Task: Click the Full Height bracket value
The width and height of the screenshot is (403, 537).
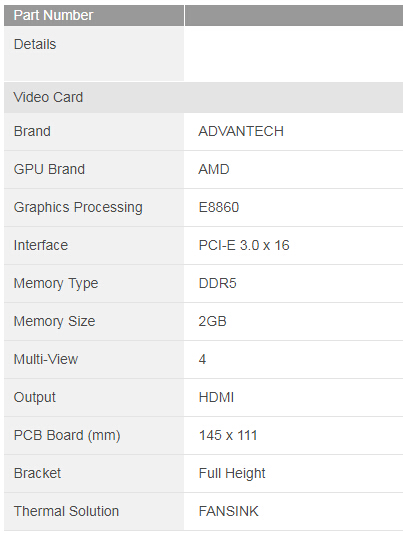Action: coord(232,474)
